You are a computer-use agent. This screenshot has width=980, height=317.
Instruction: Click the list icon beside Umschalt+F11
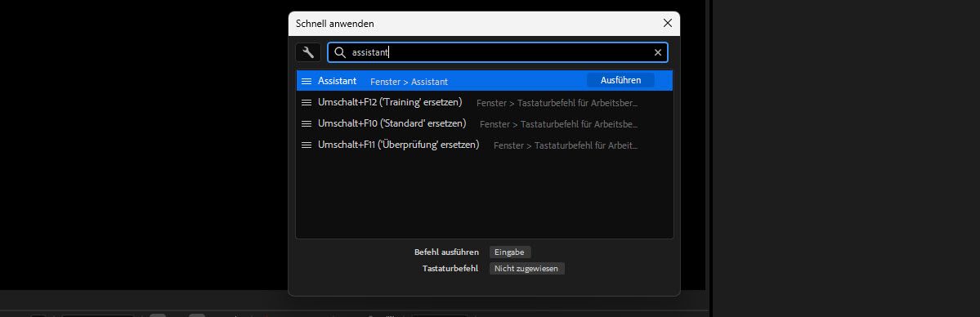point(307,145)
